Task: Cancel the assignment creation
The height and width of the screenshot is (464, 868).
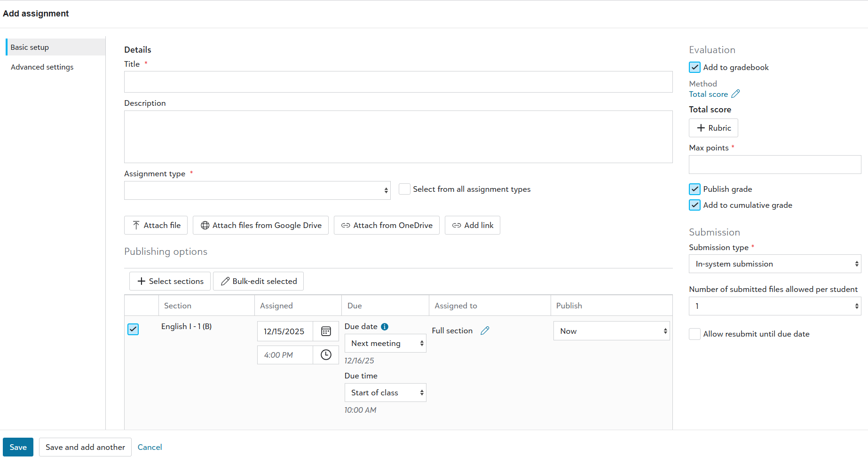Action: click(150, 447)
